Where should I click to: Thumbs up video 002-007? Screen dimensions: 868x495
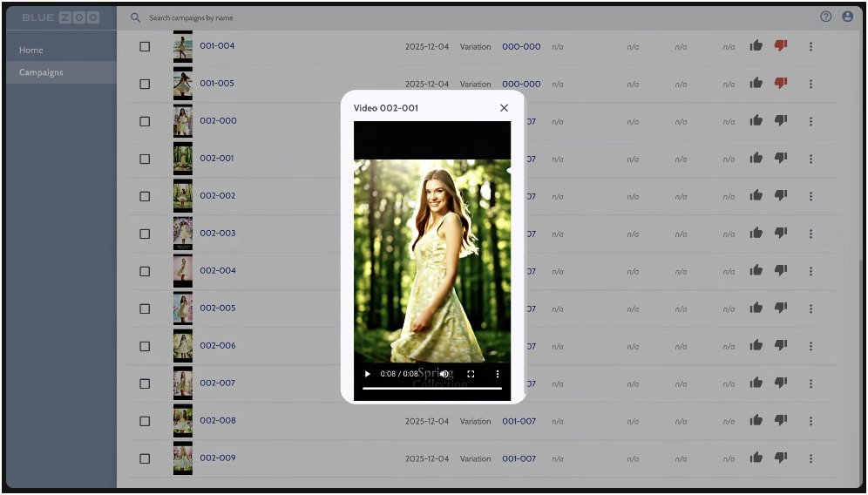point(756,383)
